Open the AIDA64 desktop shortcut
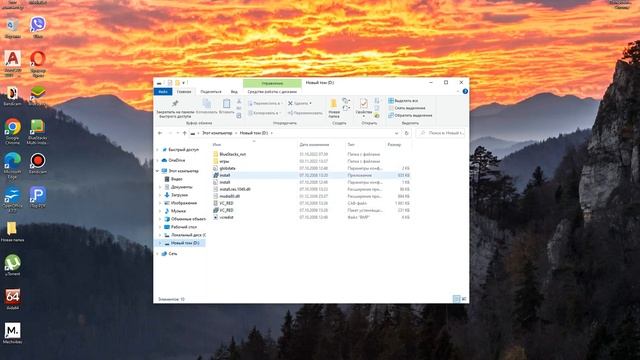 [13, 299]
